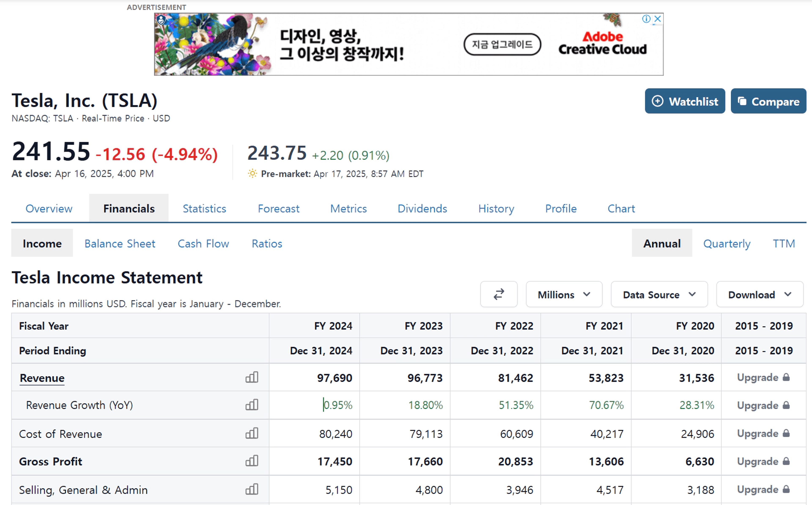Switch to the Balance Sheet tab
The image size is (812, 505).
(119, 243)
